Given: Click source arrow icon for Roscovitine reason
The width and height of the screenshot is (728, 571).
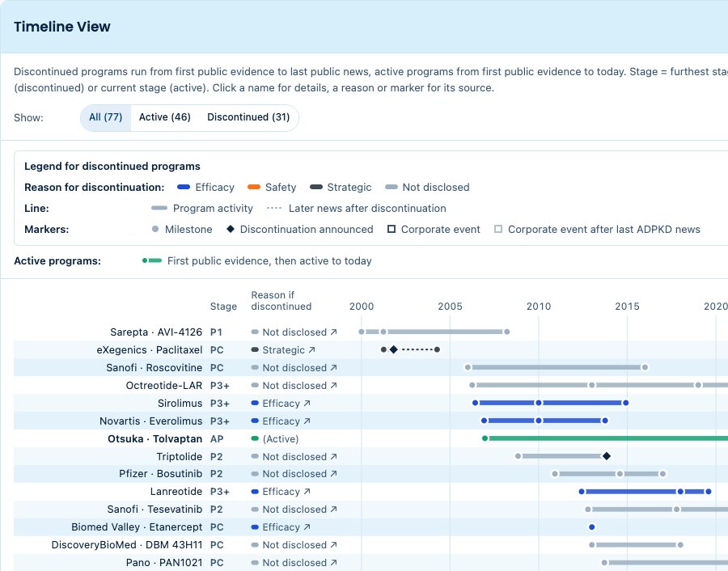Looking at the screenshot, I should point(334,368).
